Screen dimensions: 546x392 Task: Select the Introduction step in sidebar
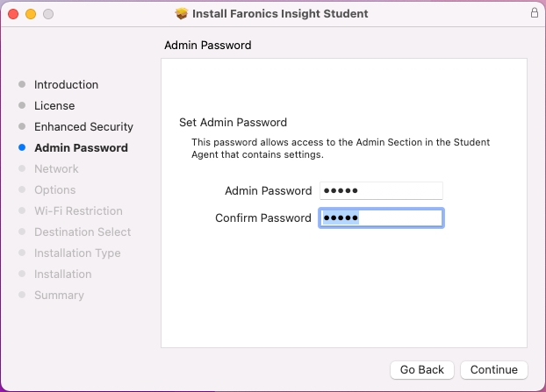(66, 85)
